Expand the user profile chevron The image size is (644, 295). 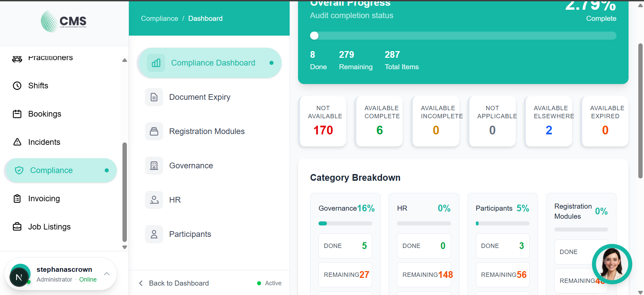pyautogui.click(x=107, y=274)
